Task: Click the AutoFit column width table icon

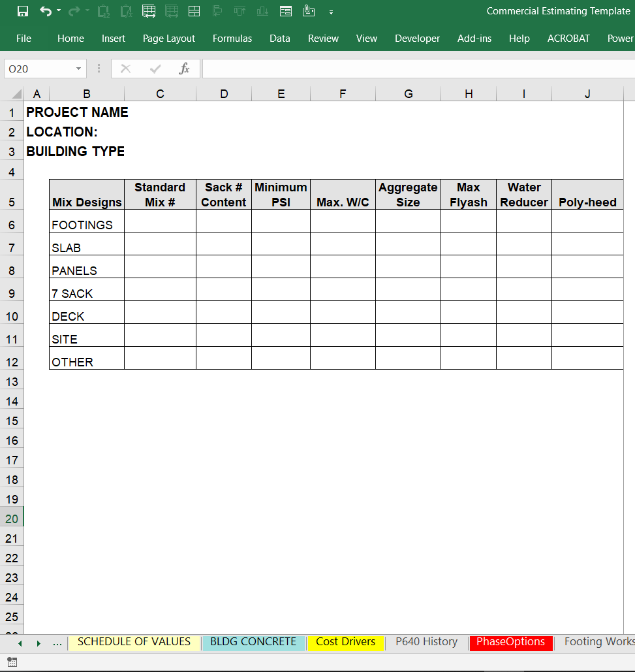Action: coord(149,11)
